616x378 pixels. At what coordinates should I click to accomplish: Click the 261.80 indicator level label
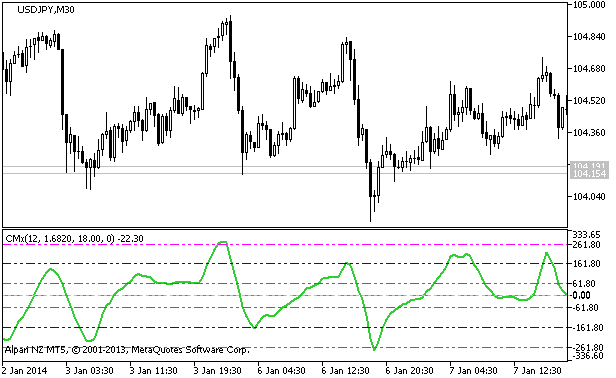point(586,244)
